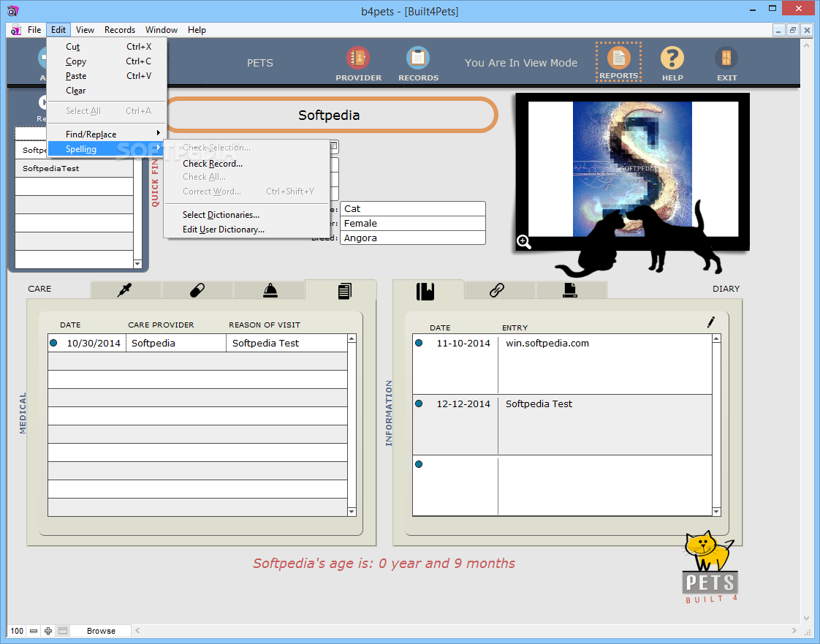
Task: Click the medical table scroll-down arrow
Action: pyautogui.click(x=352, y=512)
